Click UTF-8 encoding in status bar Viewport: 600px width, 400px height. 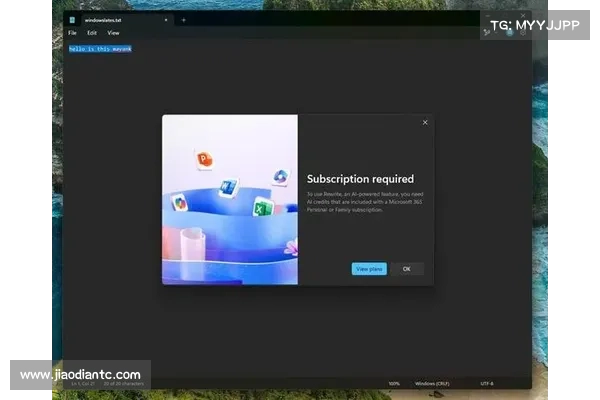487,383
